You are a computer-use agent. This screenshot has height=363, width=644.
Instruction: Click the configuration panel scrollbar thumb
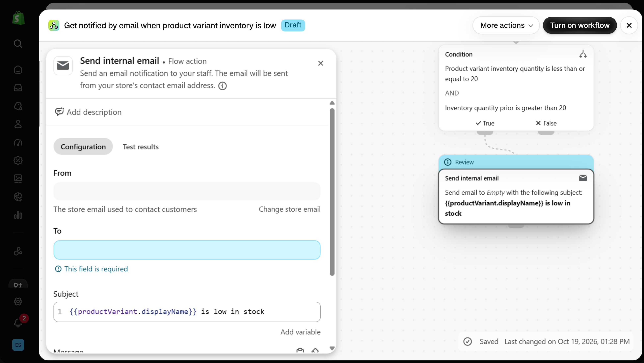coord(332,192)
